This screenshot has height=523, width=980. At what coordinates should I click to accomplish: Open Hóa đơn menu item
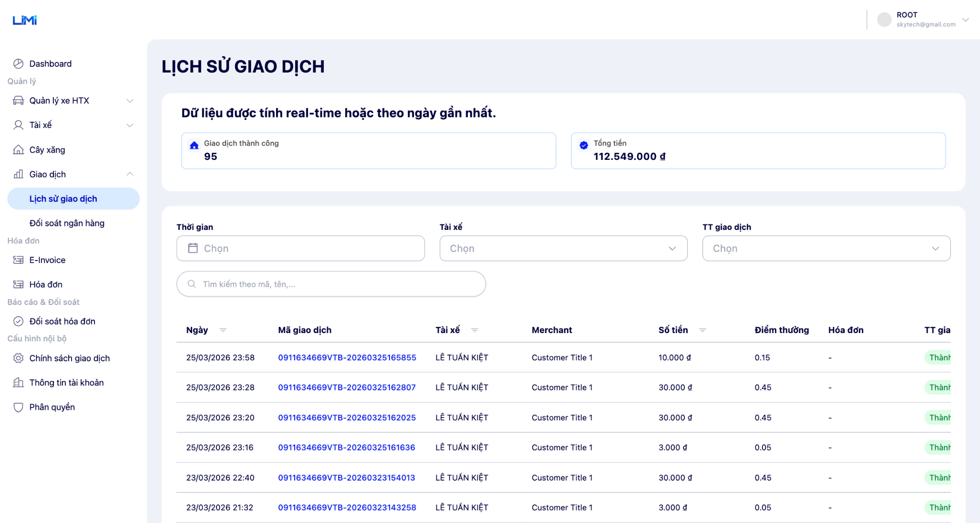tap(73, 284)
